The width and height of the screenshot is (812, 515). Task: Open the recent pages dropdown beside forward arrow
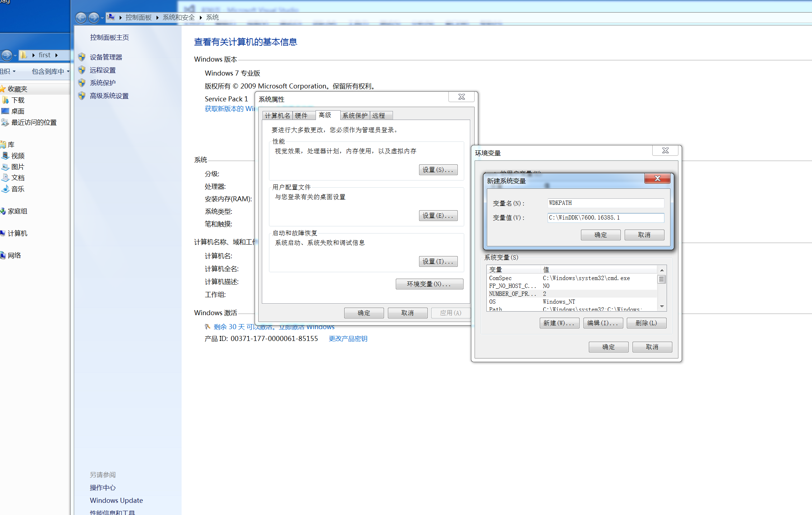tap(102, 17)
